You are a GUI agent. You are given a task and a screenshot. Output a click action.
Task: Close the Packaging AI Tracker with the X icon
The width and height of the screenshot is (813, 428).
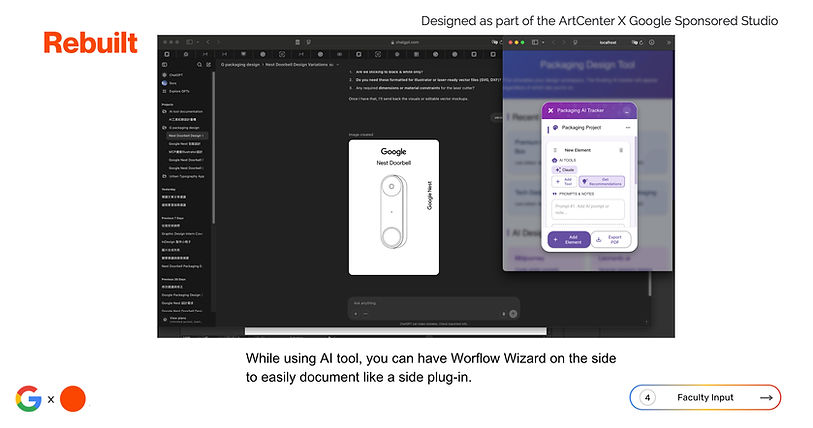(551, 111)
